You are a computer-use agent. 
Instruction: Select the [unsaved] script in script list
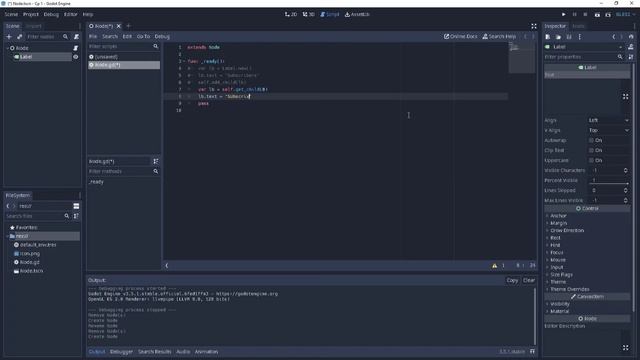tap(124, 57)
